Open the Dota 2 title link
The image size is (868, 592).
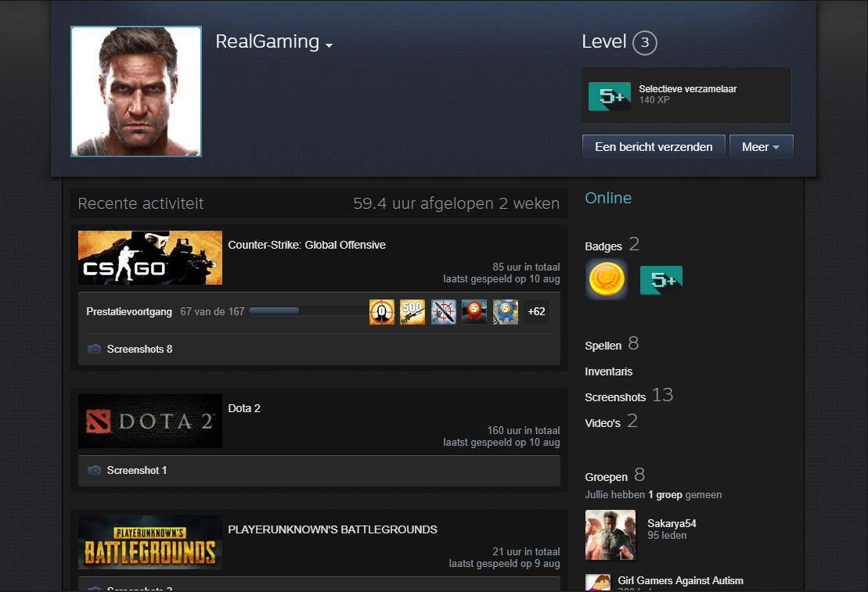coord(244,408)
